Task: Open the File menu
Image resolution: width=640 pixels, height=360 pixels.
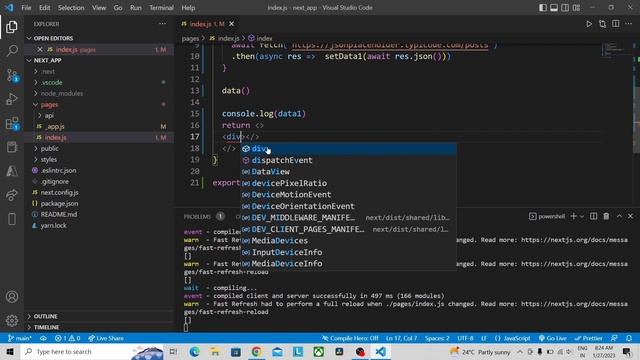Action: 26,8
